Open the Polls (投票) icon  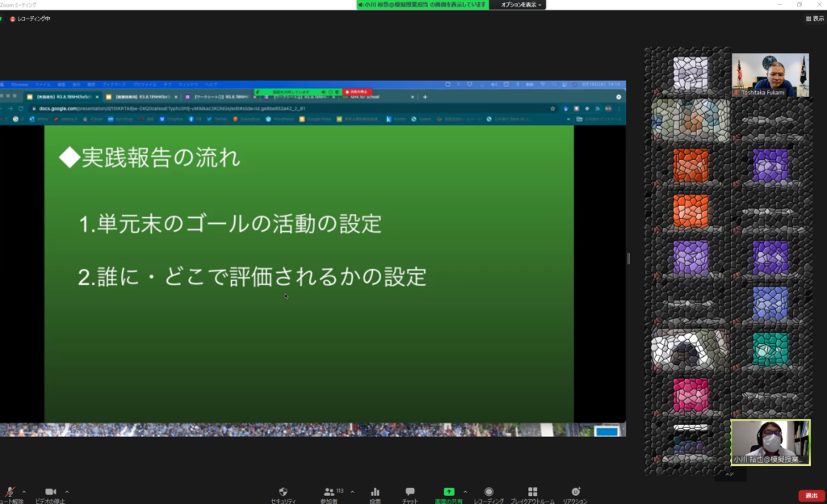(375, 492)
